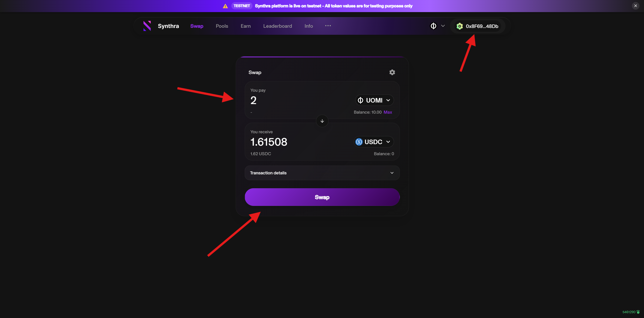644x318 pixels.
Task: Flip swap direction with arrow button
Action: pyautogui.click(x=322, y=121)
